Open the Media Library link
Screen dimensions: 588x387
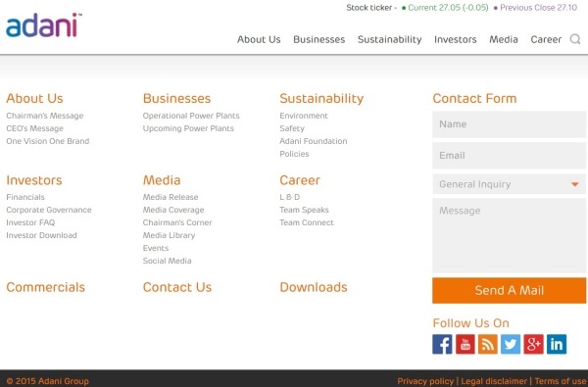169,235
